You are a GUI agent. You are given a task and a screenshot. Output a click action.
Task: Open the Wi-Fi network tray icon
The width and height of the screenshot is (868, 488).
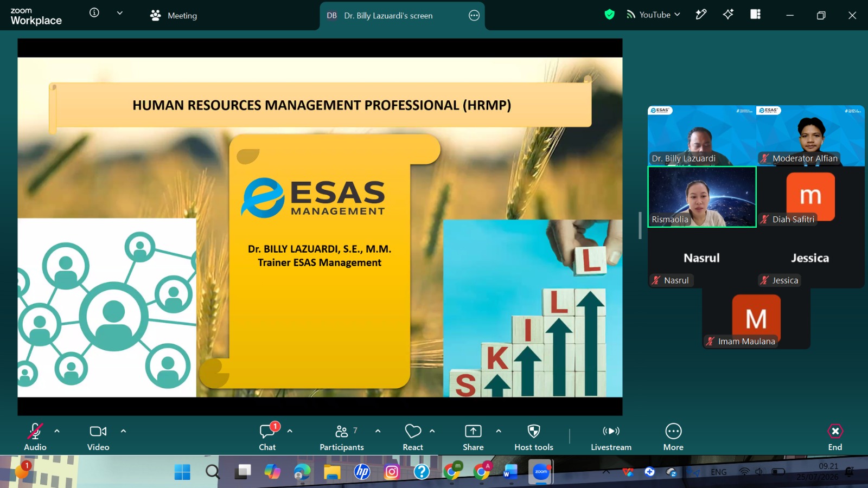pyautogui.click(x=744, y=472)
